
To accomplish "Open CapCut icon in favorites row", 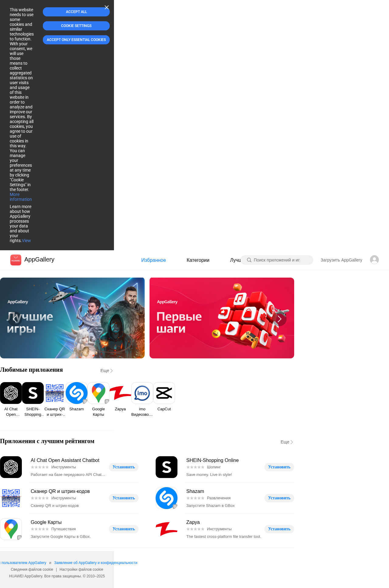I will (164, 393).
